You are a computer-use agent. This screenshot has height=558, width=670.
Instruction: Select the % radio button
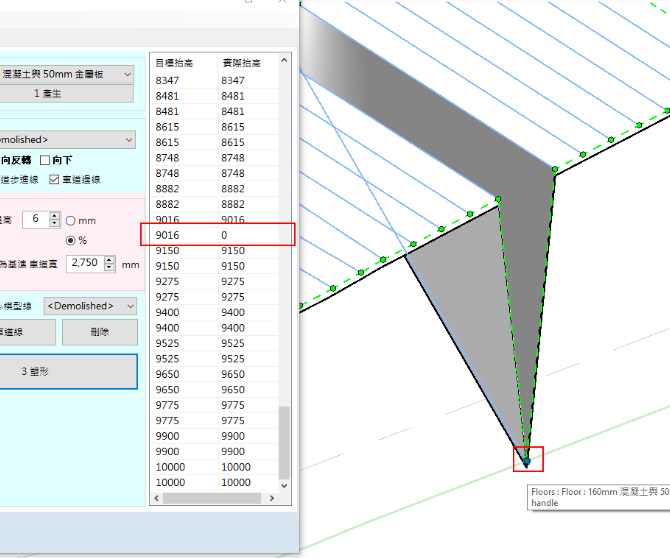point(71,240)
